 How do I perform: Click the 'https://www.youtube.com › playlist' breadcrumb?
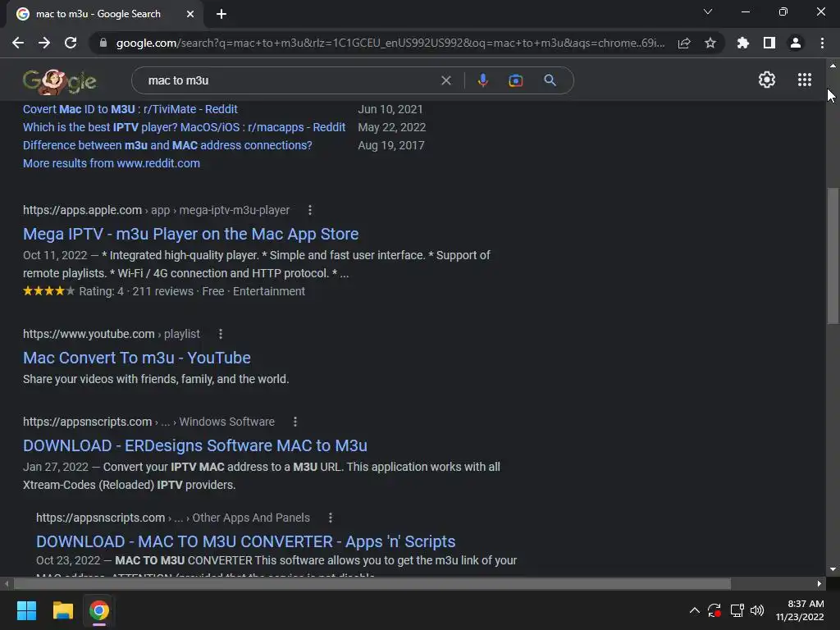pos(112,334)
